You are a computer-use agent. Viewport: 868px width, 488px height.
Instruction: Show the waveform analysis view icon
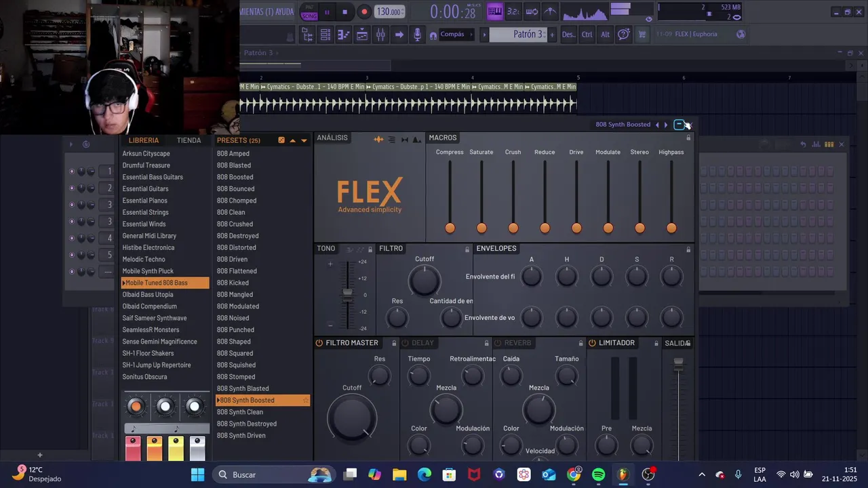point(378,140)
